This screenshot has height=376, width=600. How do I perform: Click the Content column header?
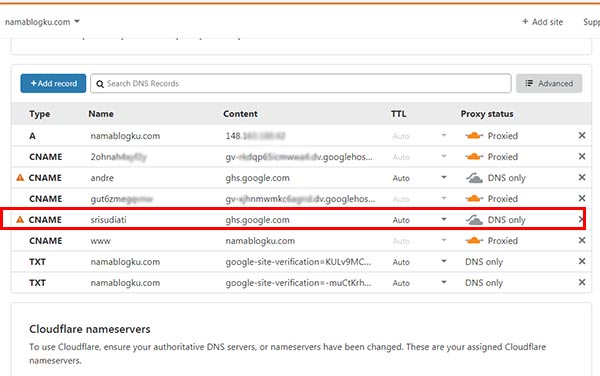[240, 114]
